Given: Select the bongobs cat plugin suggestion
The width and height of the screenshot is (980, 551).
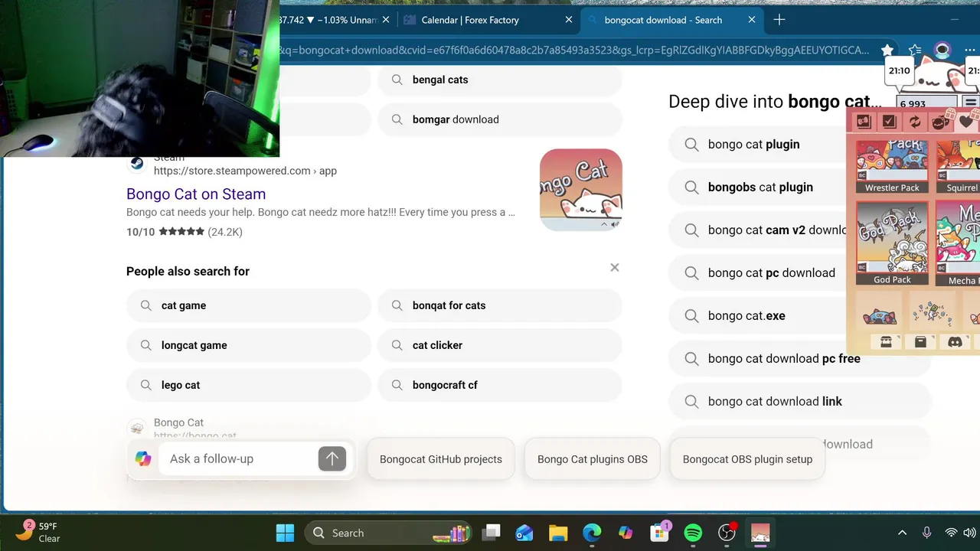Looking at the screenshot, I should point(758,187).
